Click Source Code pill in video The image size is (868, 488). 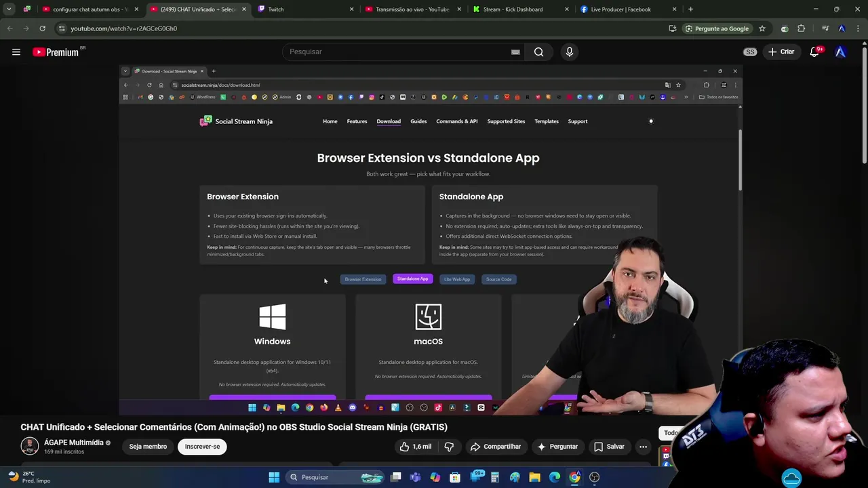498,279
